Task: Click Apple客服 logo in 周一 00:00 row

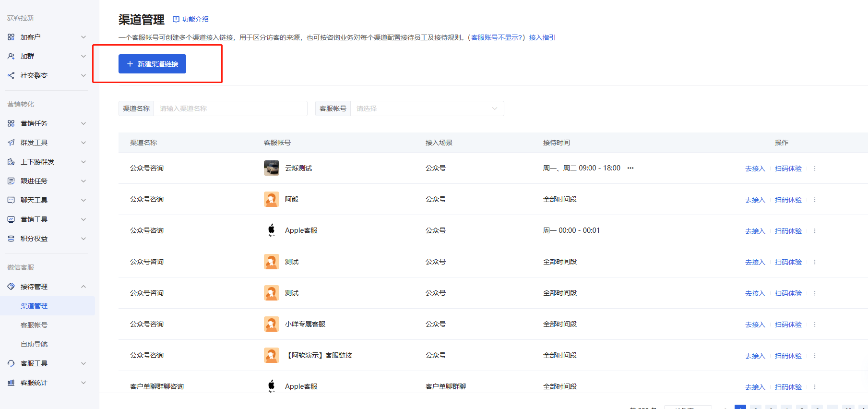Action: 272,230
